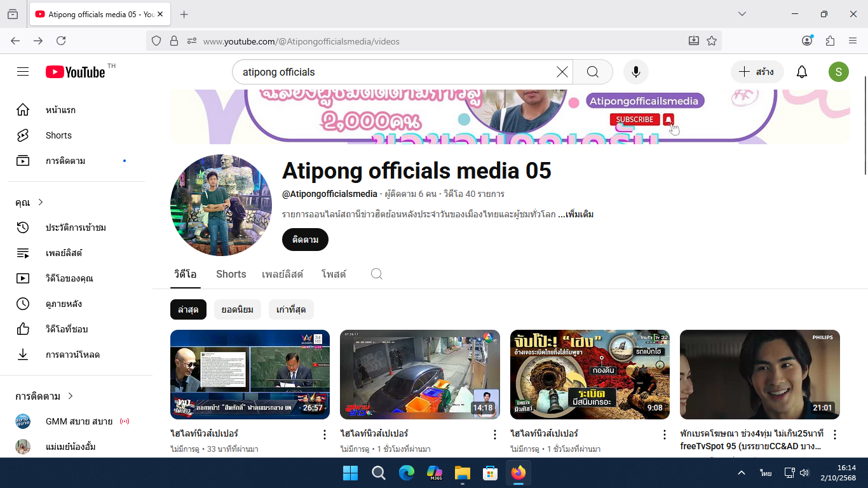Switch to the โพสต์ channel tab
Image resolution: width=868 pixels, height=488 pixels.
(x=334, y=274)
